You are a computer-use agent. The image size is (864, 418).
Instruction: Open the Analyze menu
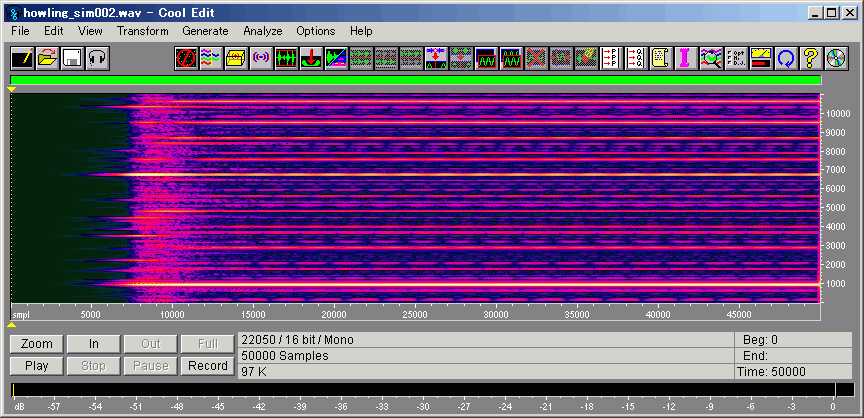[263, 31]
